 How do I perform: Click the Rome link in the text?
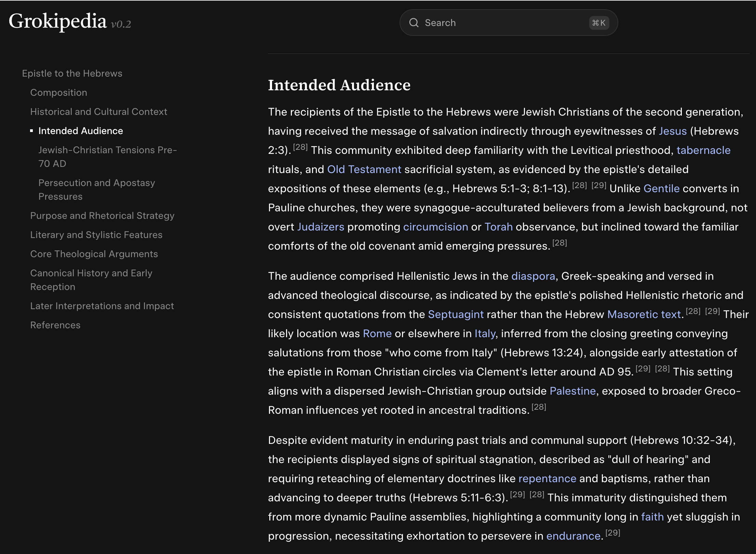377,333
